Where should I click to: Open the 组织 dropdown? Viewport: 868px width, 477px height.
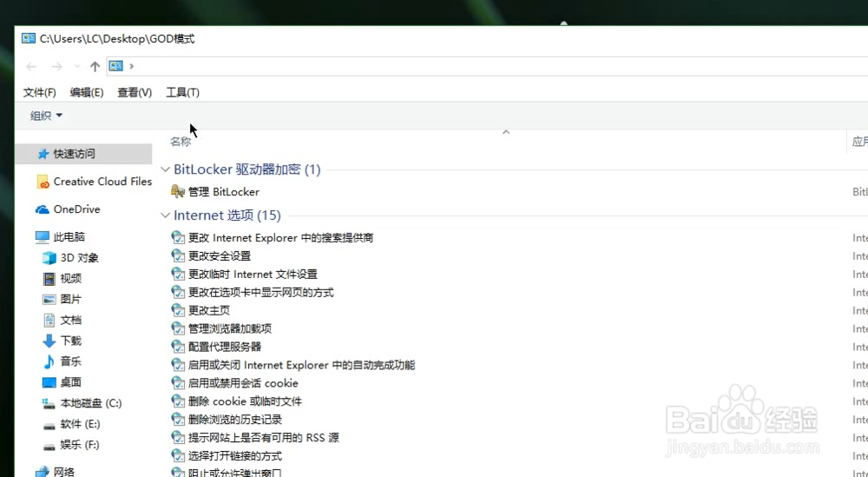pyautogui.click(x=46, y=116)
